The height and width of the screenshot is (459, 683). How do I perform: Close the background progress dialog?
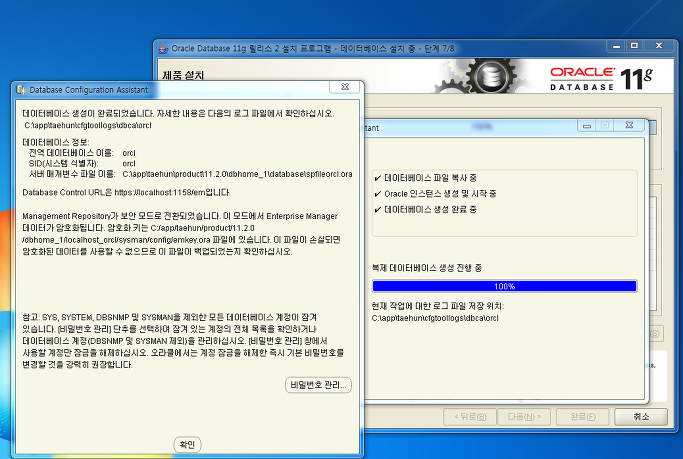629,125
